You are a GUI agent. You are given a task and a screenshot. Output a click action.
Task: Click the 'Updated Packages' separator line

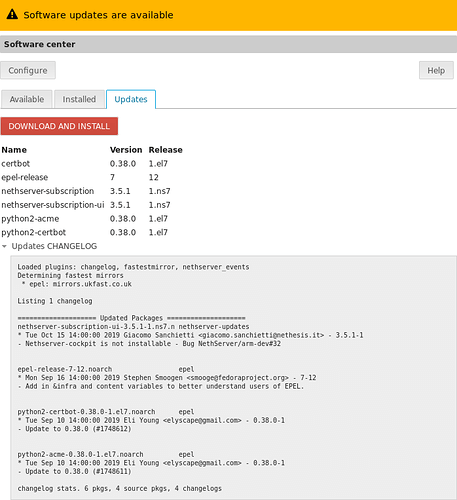131,318
